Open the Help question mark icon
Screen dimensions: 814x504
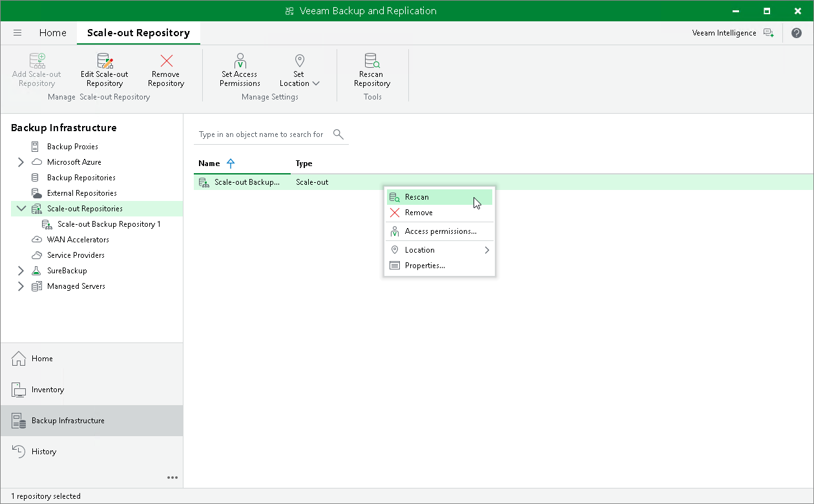coord(797,33)
